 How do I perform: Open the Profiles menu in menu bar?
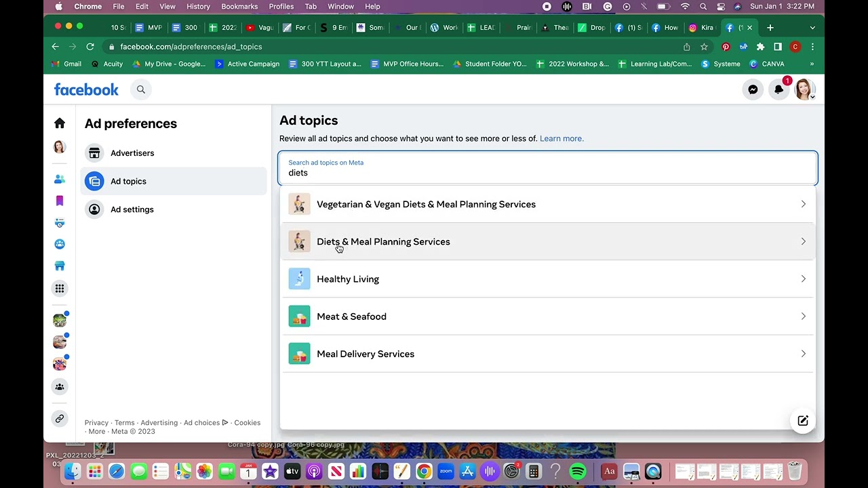point(281,6)
